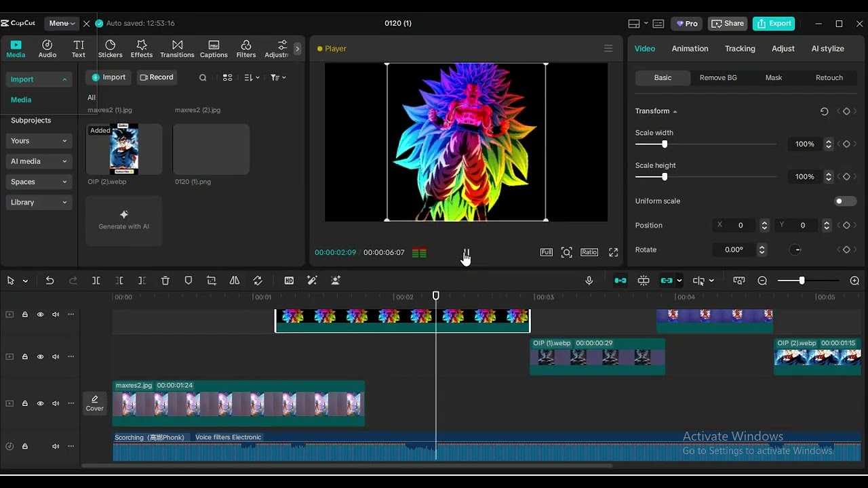Hide the maxres2.jpg main track
Image resolution: width=868 pixels, height=488 pixels.
pyautogui.click(x=40, y=404)
